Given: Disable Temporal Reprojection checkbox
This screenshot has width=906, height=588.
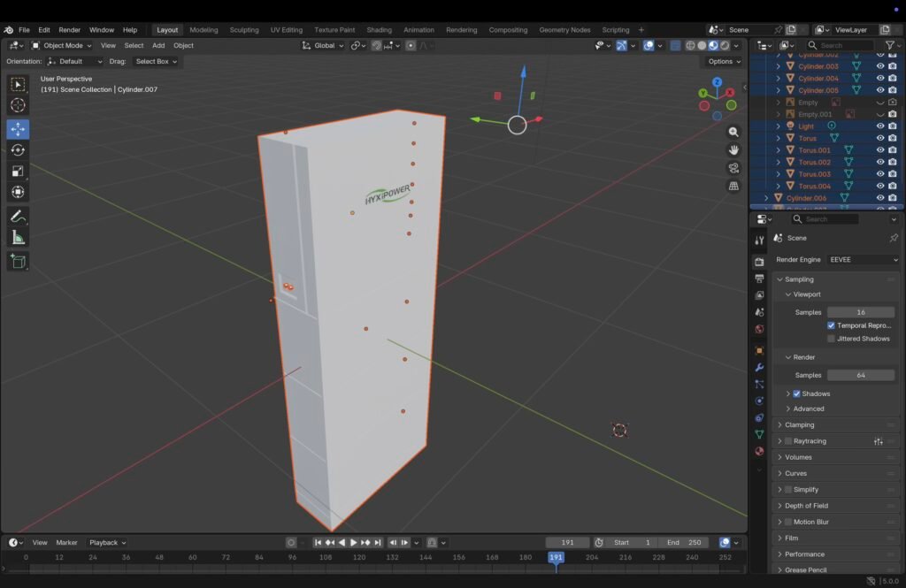Looking at the screenshot, I should pos(831,325).
